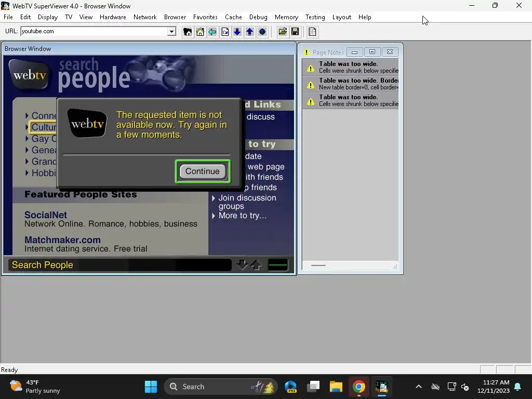
Task: Click the reload page toolbar icon
Action: pos(225,32)
